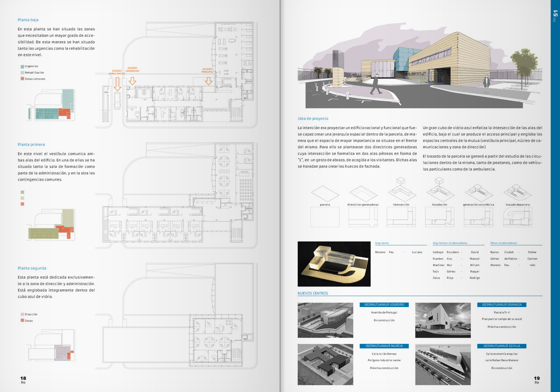
Task: Click the Acceso Ambulancias orange arrow
Action: coord(117,84)
